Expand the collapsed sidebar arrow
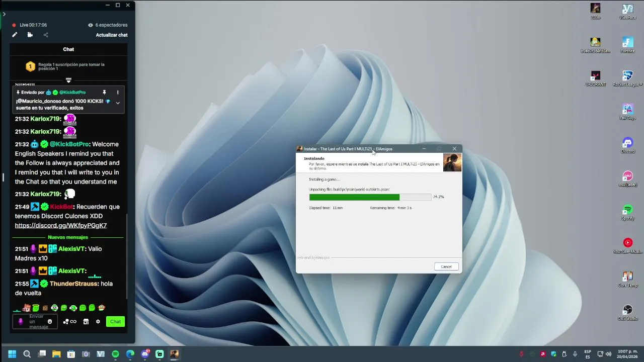 coord(4,14)
